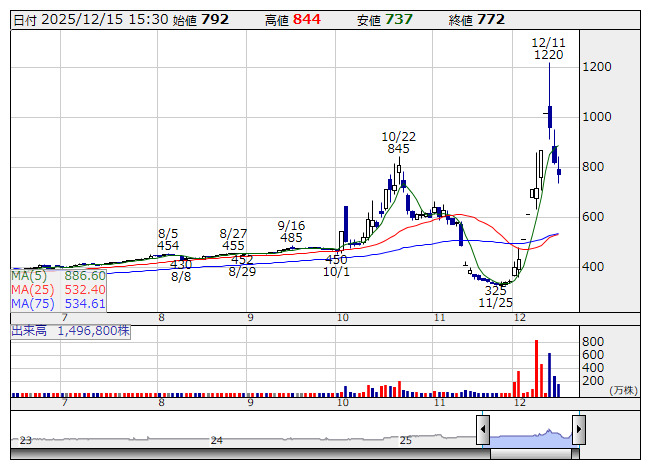Image resolution: width=653 pixels, height=470 pixels.
Task: Click the 高値 844 value in header
Action: click(307, 19)
